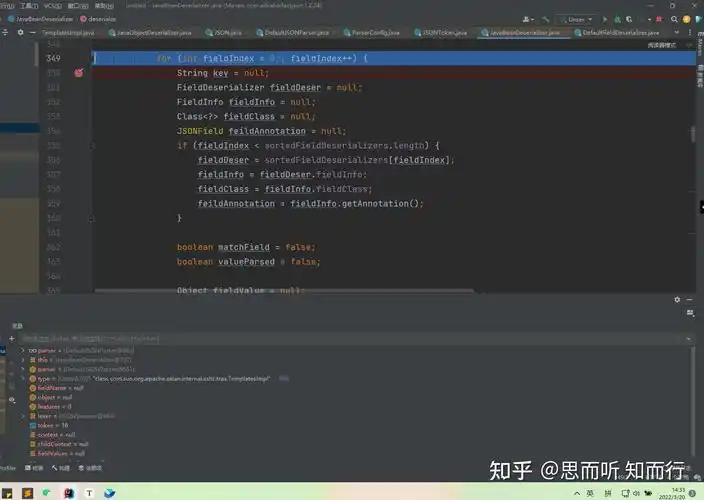Expand the this variable node
Screen dimensions: 704x500
(23, 360)
